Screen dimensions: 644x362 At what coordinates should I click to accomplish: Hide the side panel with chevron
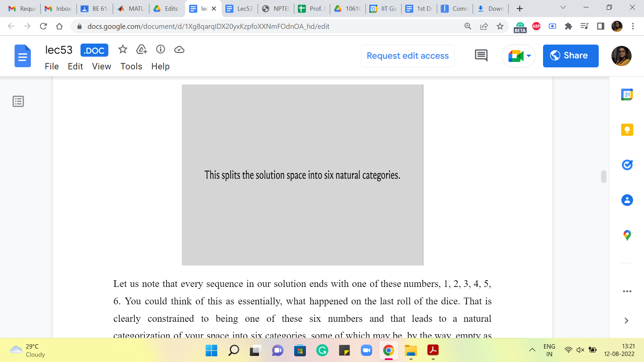pyautogui.click(x=626, y=320)
